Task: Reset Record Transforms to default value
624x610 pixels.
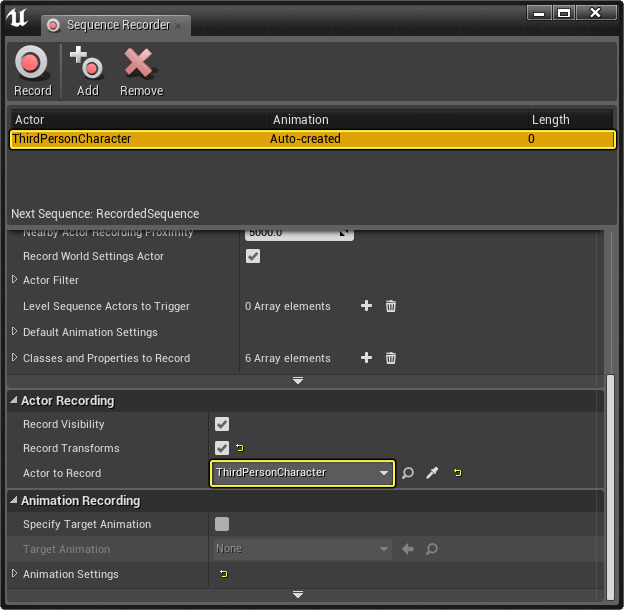Action: coord(240,448)
